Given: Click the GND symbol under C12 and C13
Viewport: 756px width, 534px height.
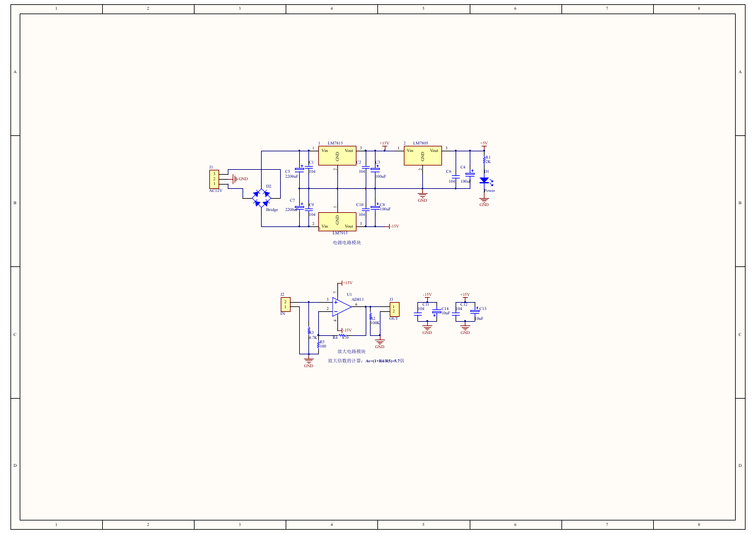Looking at the screenshot, I should click(x=465, y=329).
